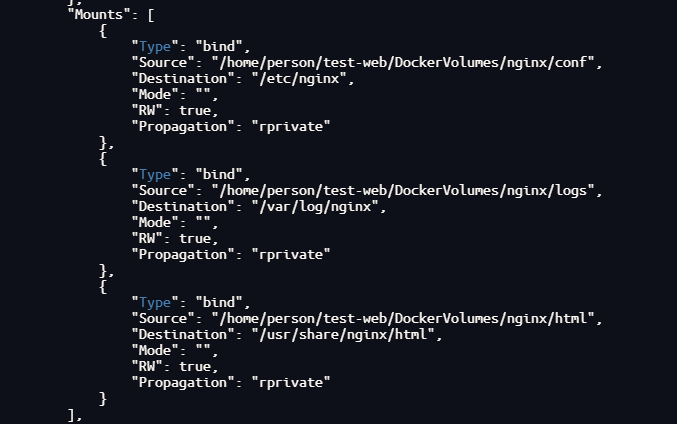
Task: Select the "/var/log/nginx" destination value
Action: pos(318,207)
